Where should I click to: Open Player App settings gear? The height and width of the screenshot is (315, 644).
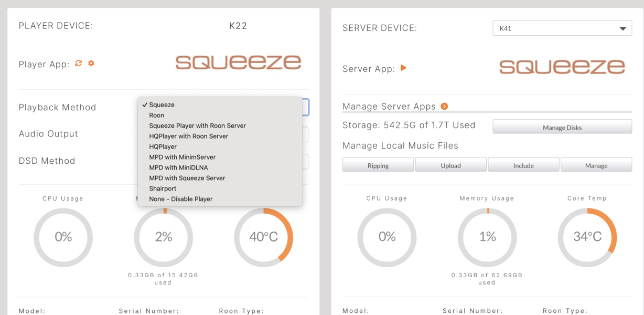click(x=91, y=64)
